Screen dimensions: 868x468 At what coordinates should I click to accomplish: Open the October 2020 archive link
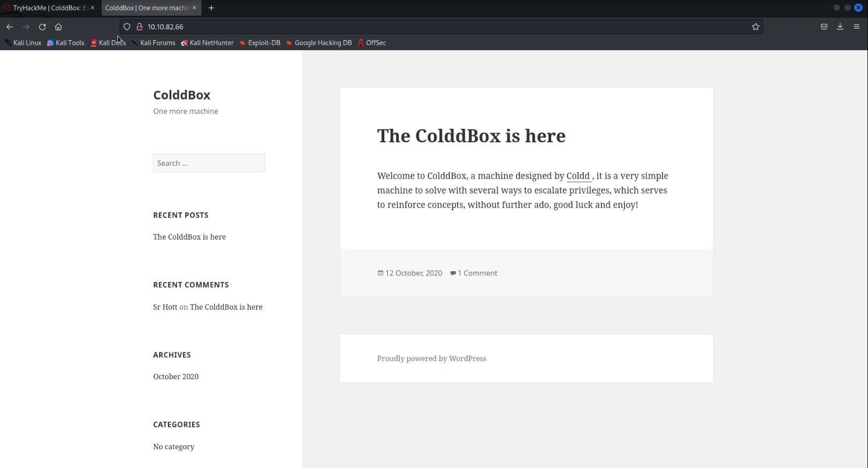click(176, 377)
